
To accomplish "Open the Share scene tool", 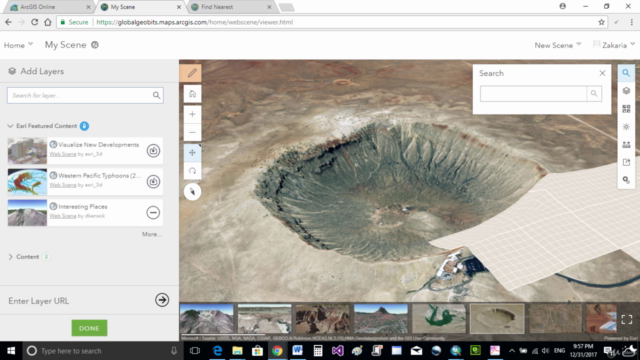I will click(x=626, y=162).
